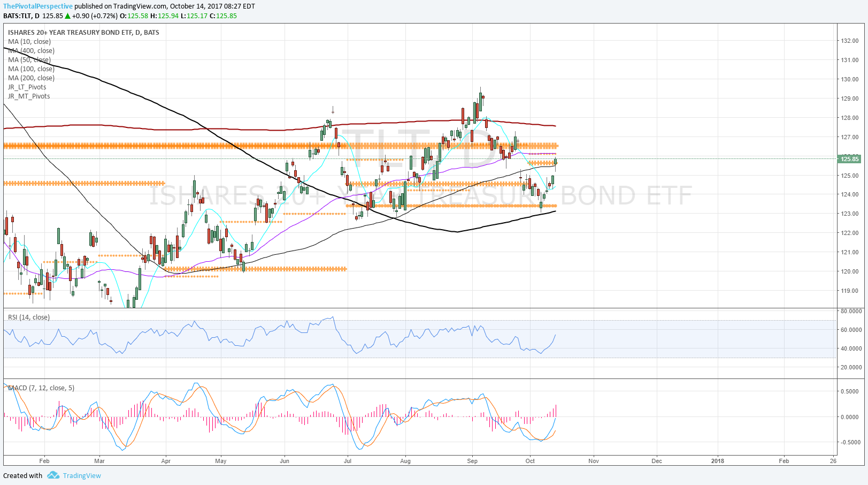
Task: Click the L:125.17 low value
Action: (194, 16)
